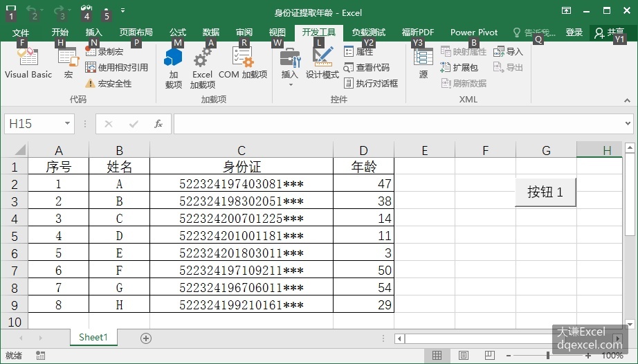This screenshot has height=364, width=638.
Task: Click vertical scrollbar down arrow
Action: pyautogui.click(x=630, y=324)
